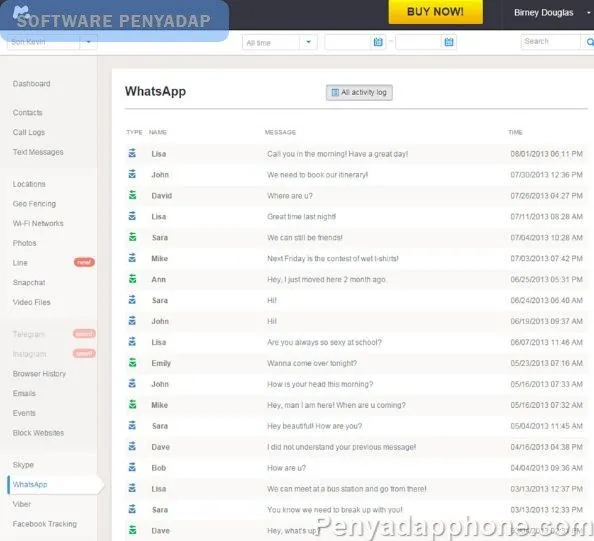Open Browser History section
Viewport: 594px width, 541px height.
pos(39,374)
